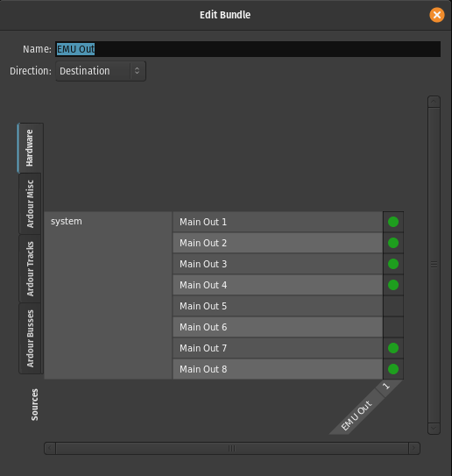Select the Main Out 7 row label

tap(278, 348)
